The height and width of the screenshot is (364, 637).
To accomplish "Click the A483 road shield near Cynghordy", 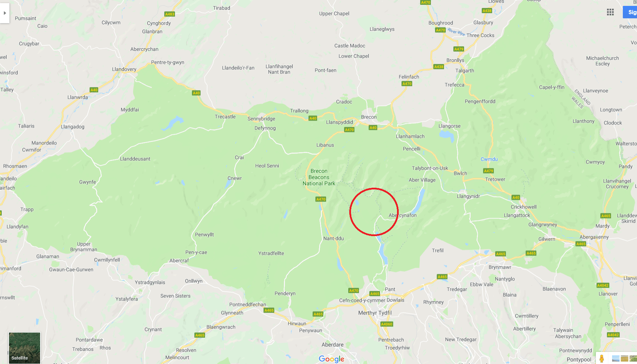I will click(x=170, y=14).
